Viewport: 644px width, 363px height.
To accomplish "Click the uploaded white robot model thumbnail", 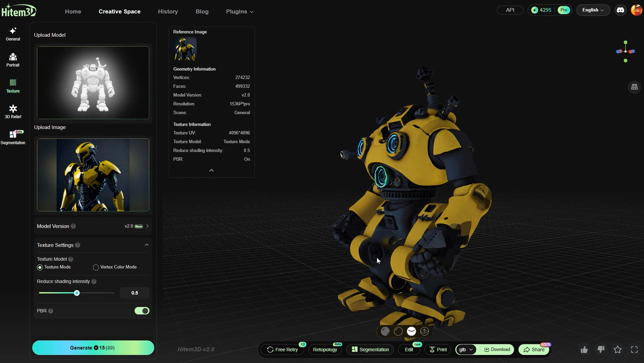I will pos(93,83).
